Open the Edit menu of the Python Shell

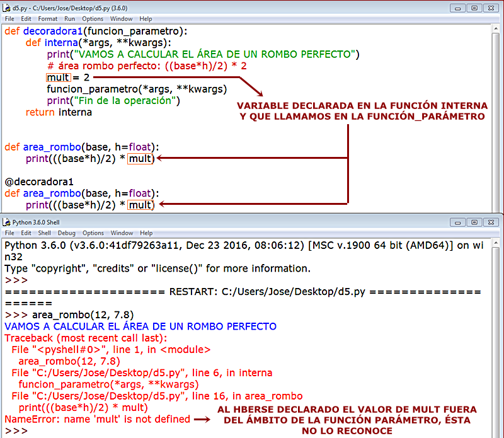pyautogui.click(x=25, y=233)
